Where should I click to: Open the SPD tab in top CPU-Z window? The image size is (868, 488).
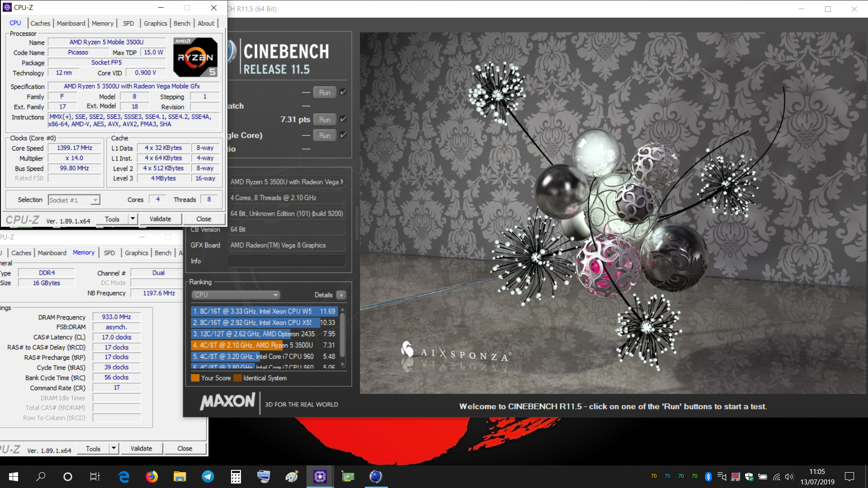pos(128,23)
